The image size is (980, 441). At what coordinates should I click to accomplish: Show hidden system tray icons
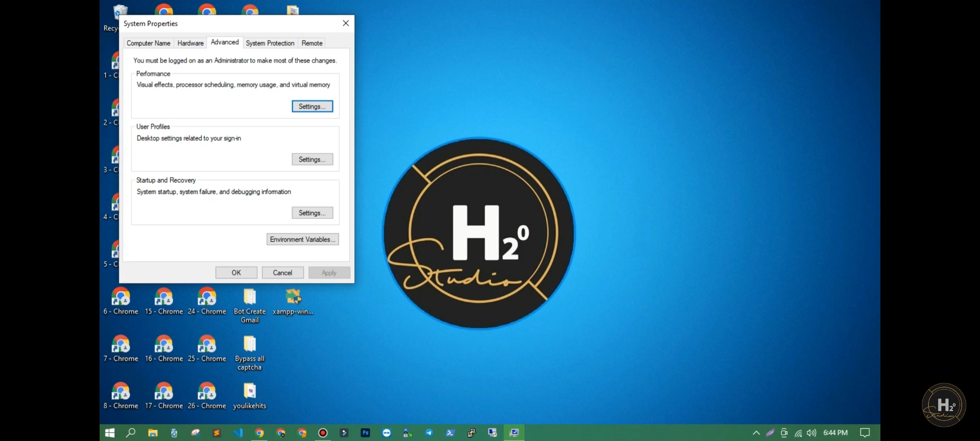(x=756, y=433)
